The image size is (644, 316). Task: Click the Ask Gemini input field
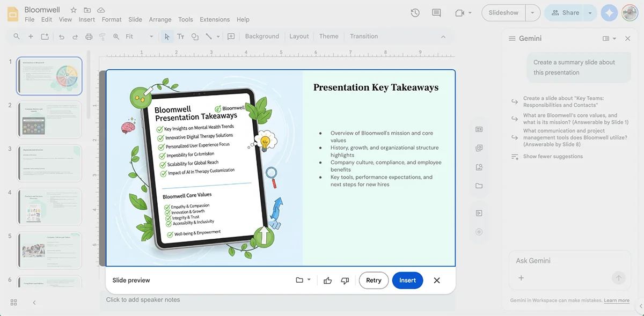point(569,261)
